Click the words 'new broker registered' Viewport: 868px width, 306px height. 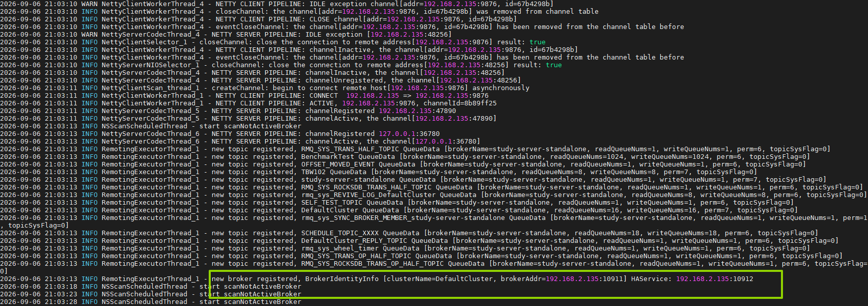254,279
